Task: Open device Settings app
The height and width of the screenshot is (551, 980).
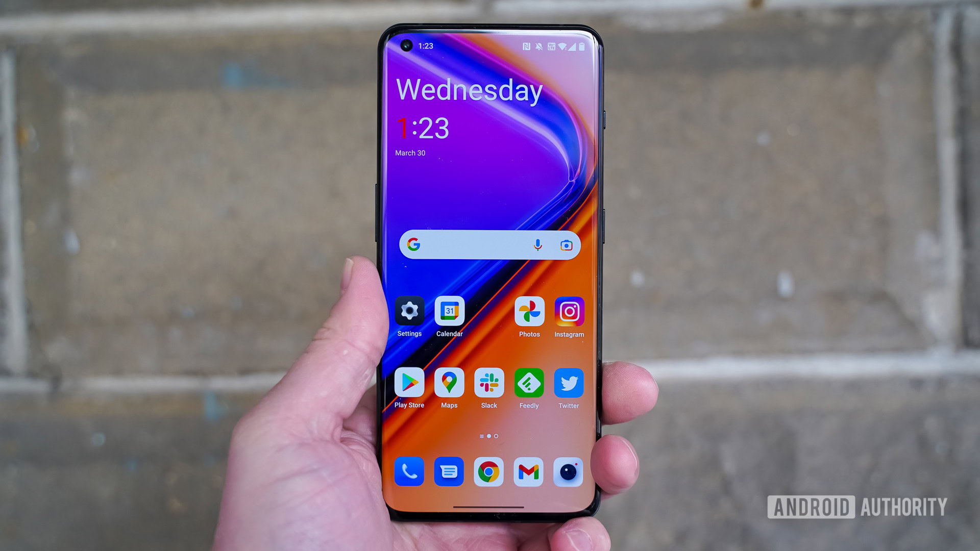Action: point(410,314)
